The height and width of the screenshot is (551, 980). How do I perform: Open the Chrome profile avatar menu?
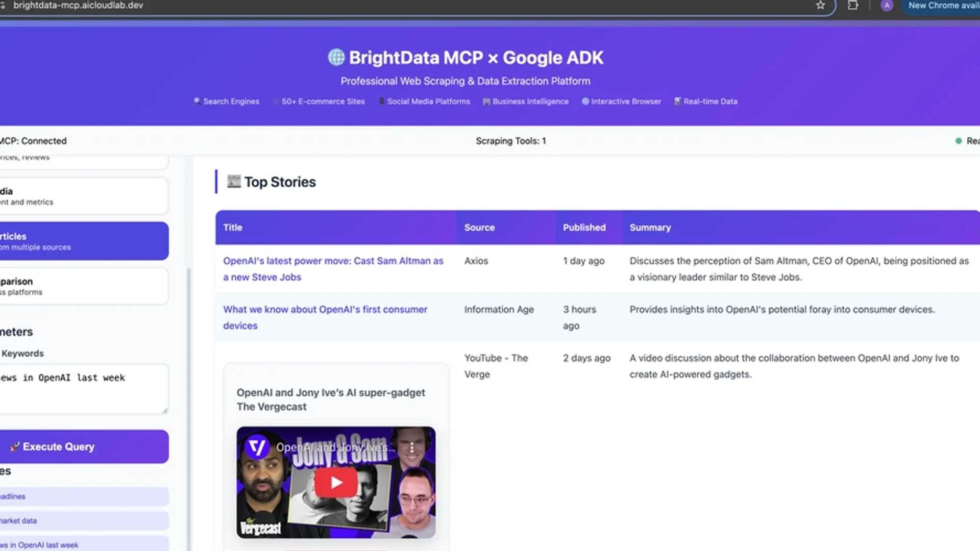[x=886, y=6]
